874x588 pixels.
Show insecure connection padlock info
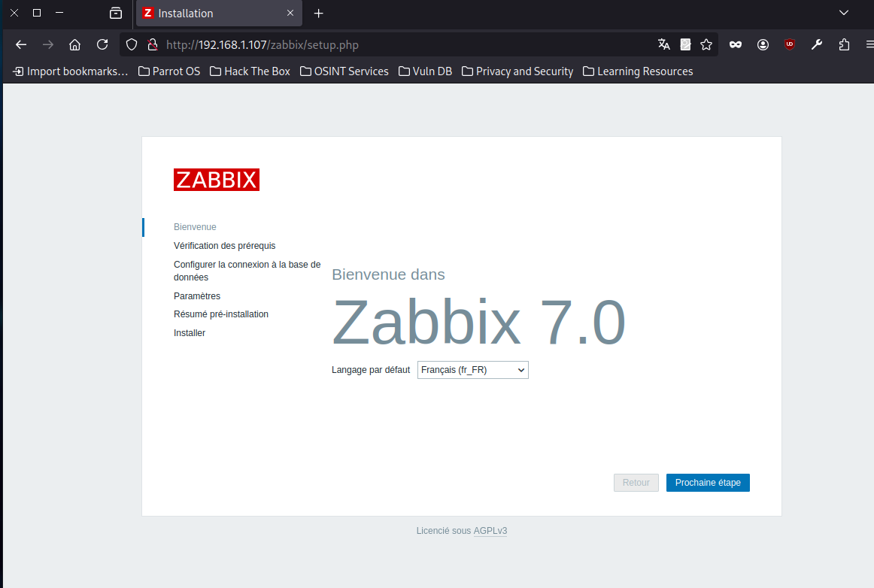coord(152,44)
